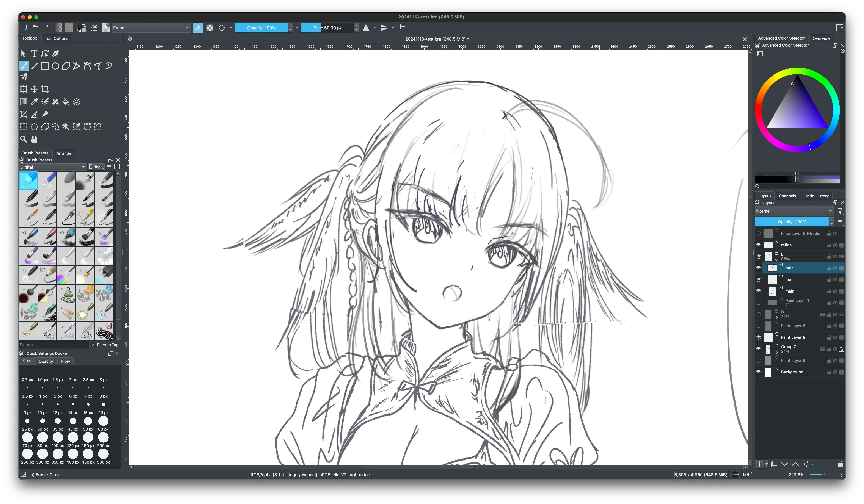Select the Crop tool
864x504 pixels.
45,89
